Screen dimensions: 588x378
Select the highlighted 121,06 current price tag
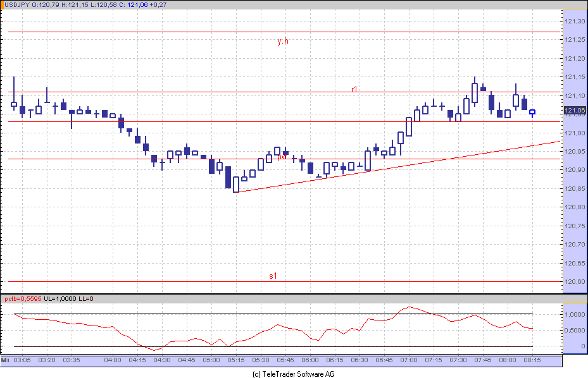(574, 110)
